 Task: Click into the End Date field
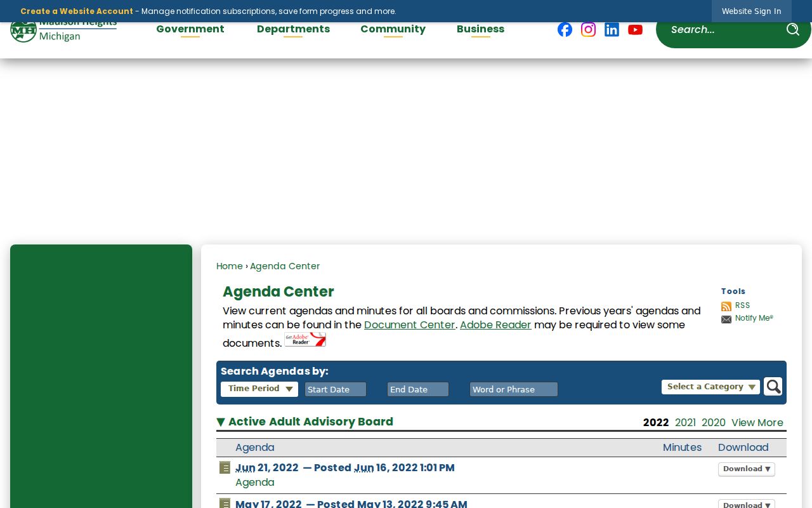pos(418,389)
